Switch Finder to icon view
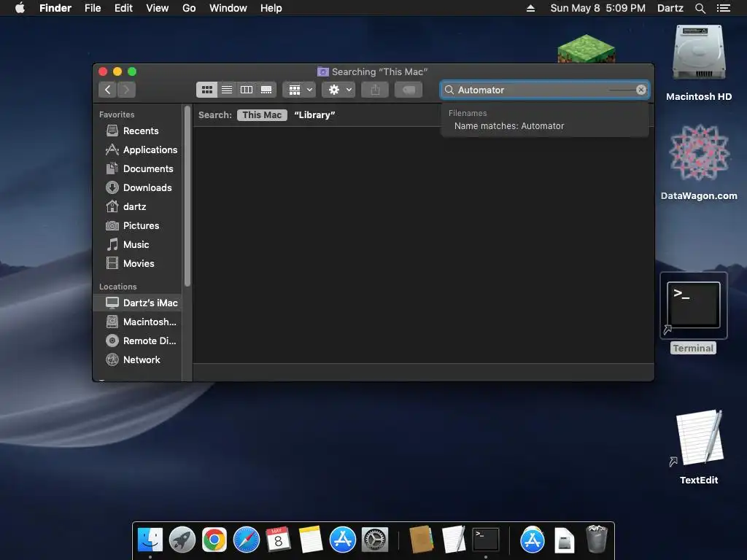 point(206,90)
